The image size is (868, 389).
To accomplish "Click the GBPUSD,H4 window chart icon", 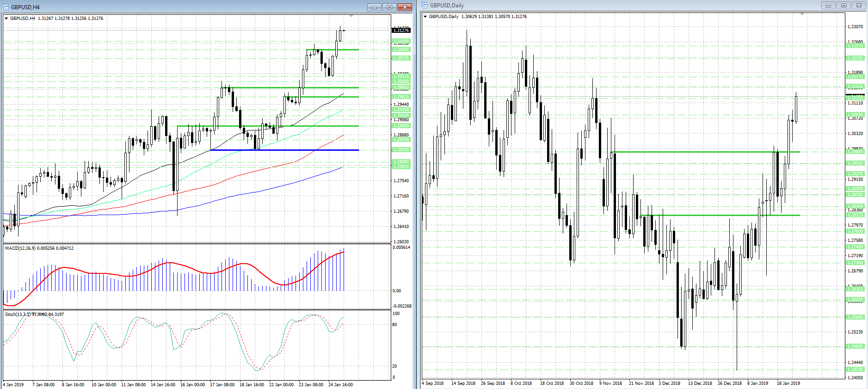I will tap(6, 7).
